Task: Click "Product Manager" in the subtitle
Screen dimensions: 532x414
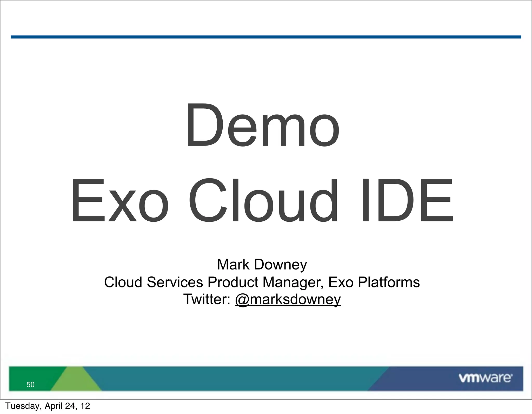Action: [x=265, y=282]
